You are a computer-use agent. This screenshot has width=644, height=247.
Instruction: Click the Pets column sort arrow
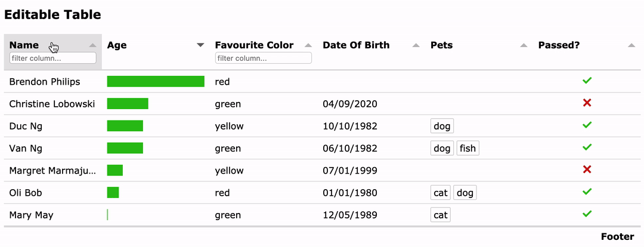[x=524, y=45]
